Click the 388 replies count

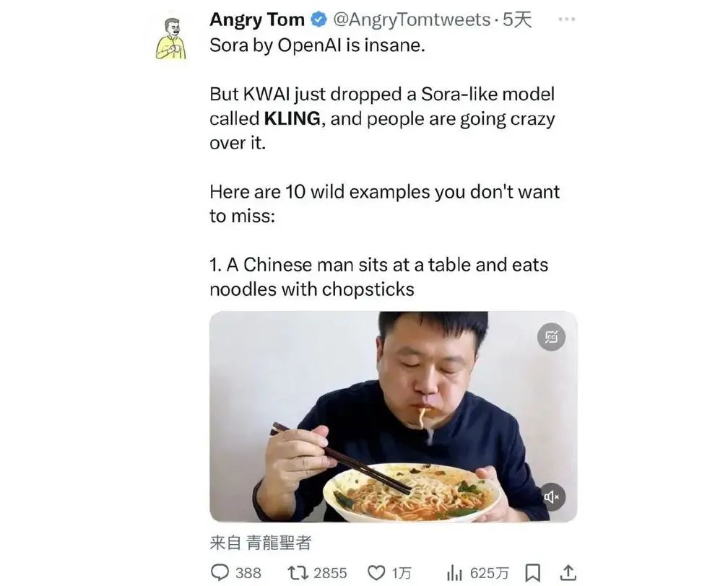tap(248, 573)
